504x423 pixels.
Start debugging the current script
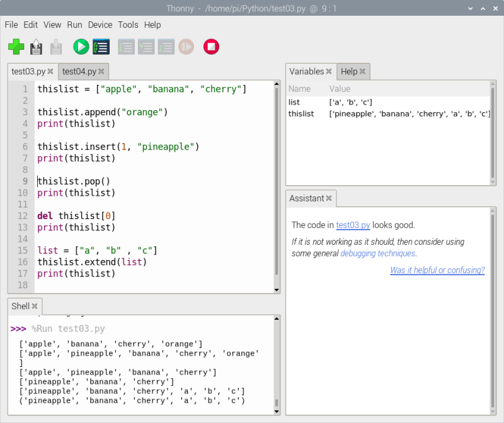[x=101, y=47]
